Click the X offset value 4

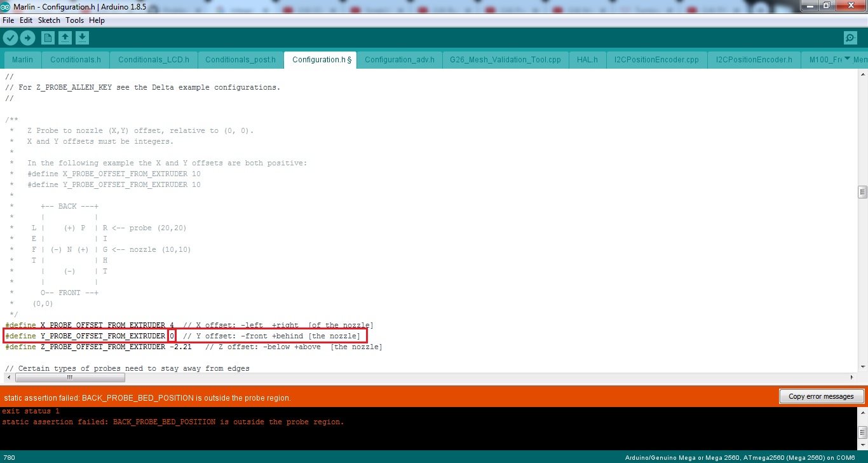tap(172, 325)
